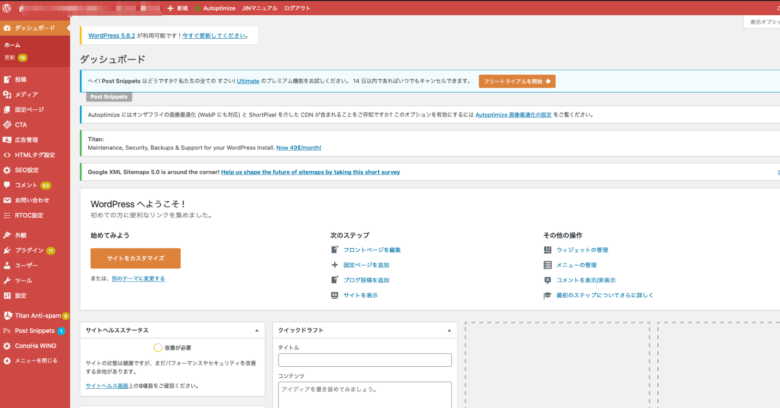Click the 設定 settings sliders icon

[7, 296]
